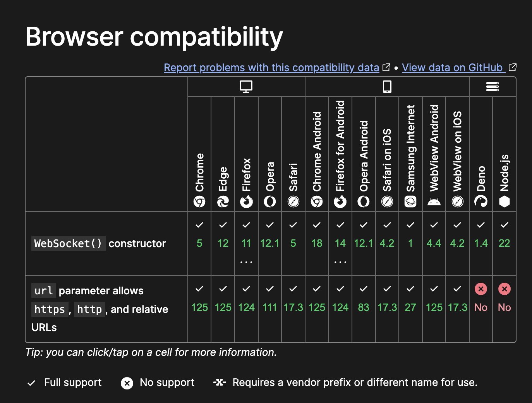
Task: Select the Firefox browser column header
Action: pyautogui.click(x=246, y=154)
